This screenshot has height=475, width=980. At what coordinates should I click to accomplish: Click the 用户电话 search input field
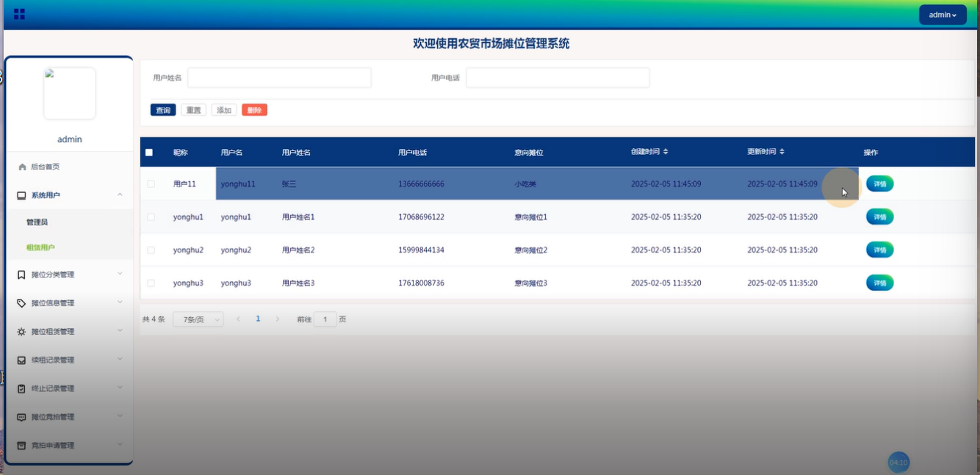558,78
